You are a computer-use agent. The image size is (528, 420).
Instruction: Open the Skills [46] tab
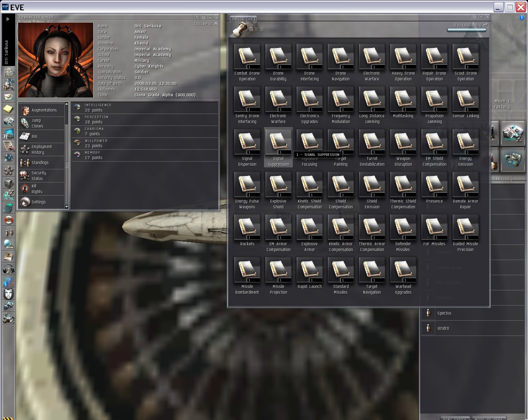[243, 19]
